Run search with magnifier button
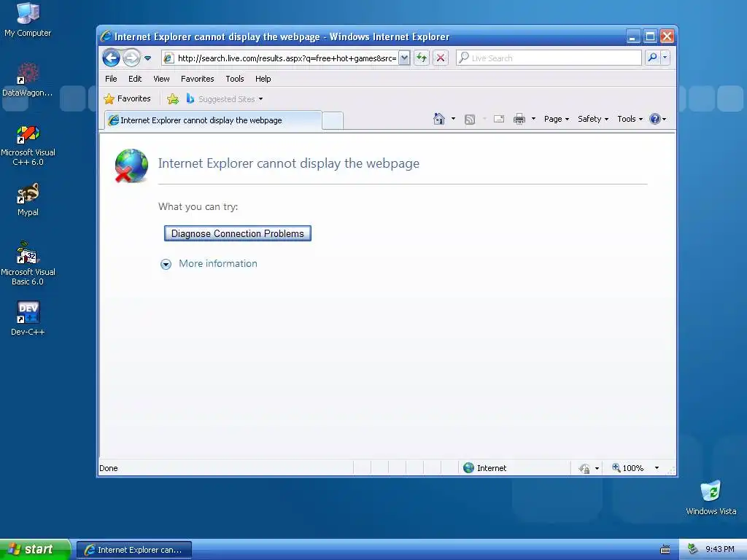This screenshot has height=560, width=747. tap(652, 58)
